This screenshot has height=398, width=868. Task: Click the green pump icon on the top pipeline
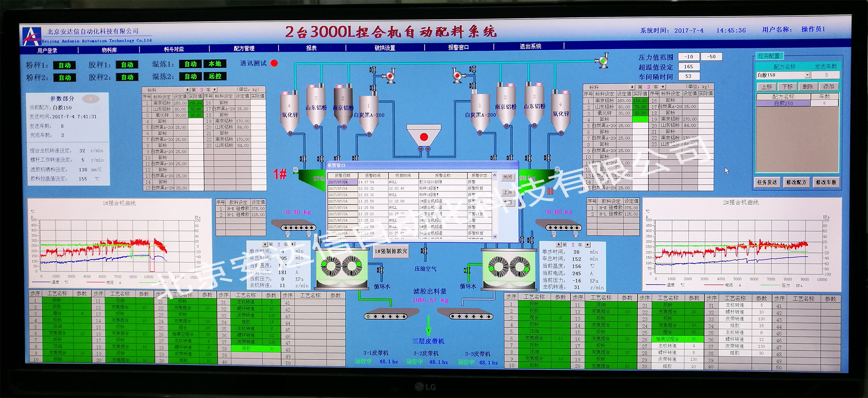602,61
